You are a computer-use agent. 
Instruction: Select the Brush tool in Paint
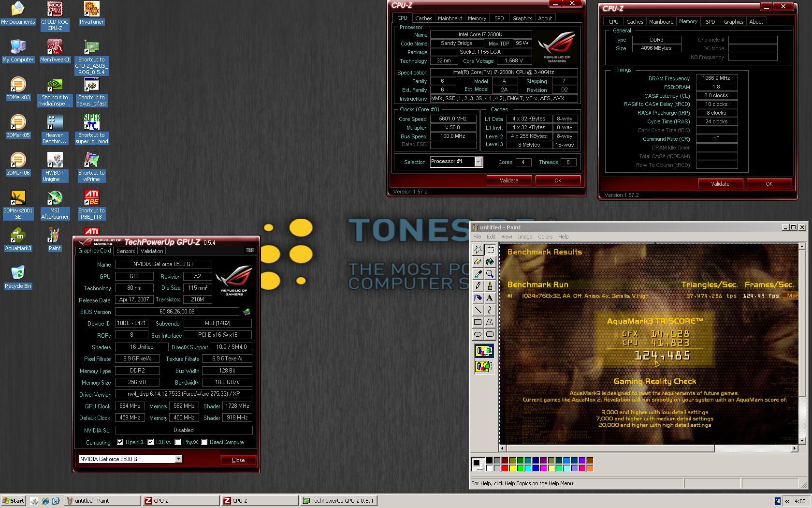coord(490,286)
